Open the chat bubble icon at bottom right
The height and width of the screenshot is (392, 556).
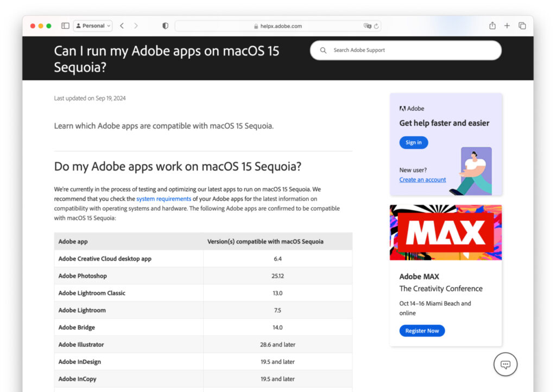[505, 364]
